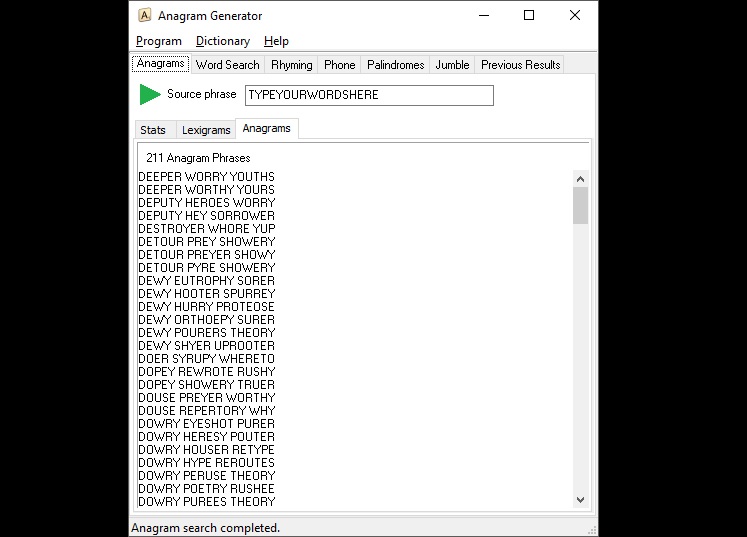Select result DETOUR PYRE SHOWERY
The width and height of the screenshot is (747, 537).
click(x=206, y=268)
